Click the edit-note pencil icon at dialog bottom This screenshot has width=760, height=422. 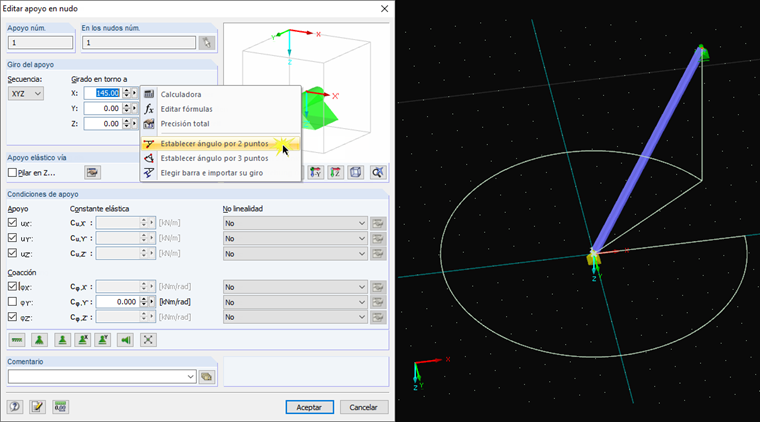(37, 406)
